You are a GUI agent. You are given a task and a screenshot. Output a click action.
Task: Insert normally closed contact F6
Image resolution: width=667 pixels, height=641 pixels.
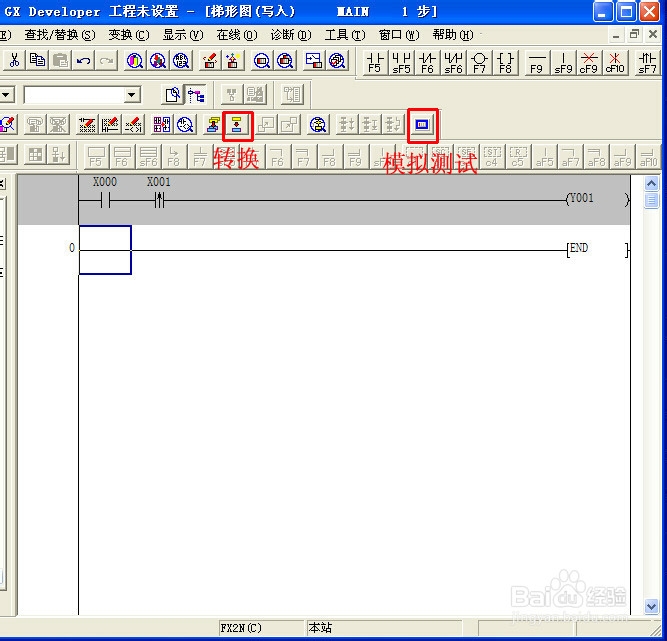pos(427,63)
